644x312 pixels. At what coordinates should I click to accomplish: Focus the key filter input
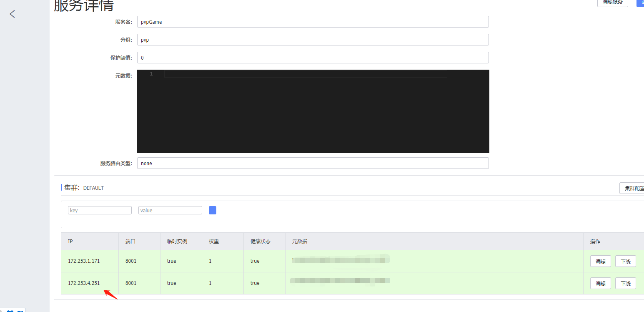coord(100,210)
